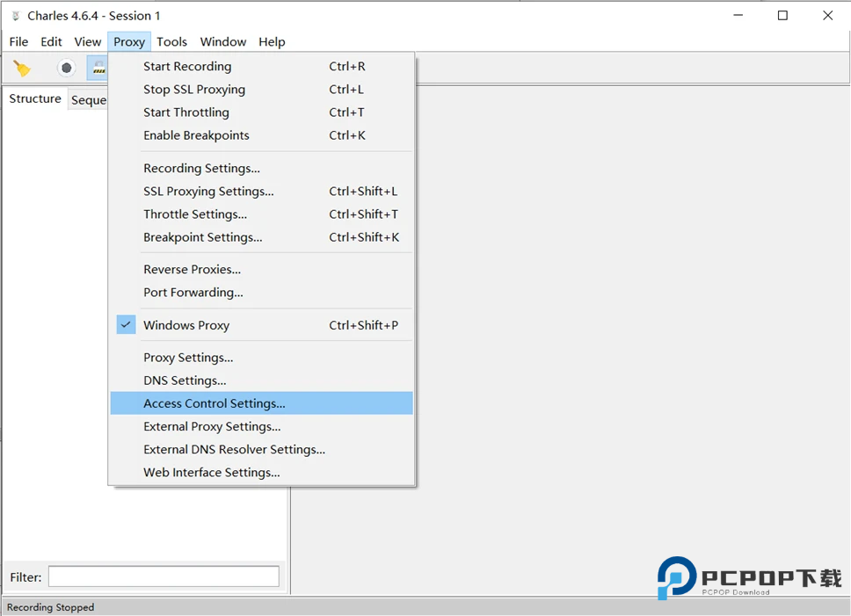This screenshot has width=851, height=616.
Task: Expand the Tools menu
Action: pos(171,42)
